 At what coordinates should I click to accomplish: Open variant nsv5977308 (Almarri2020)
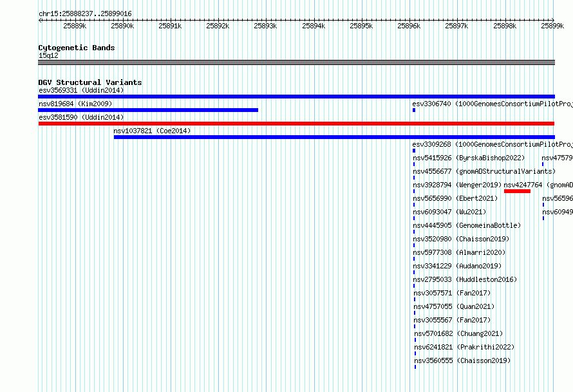[459, 252]
